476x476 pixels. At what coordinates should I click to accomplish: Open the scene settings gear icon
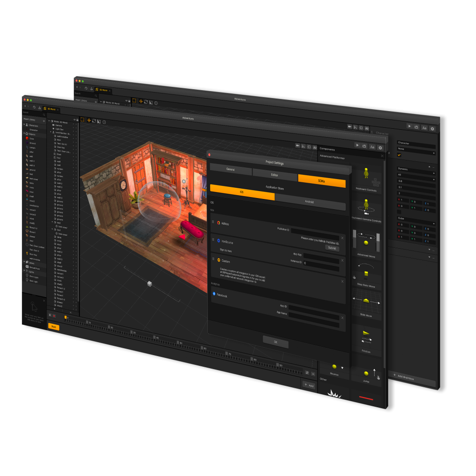[380, 148]
